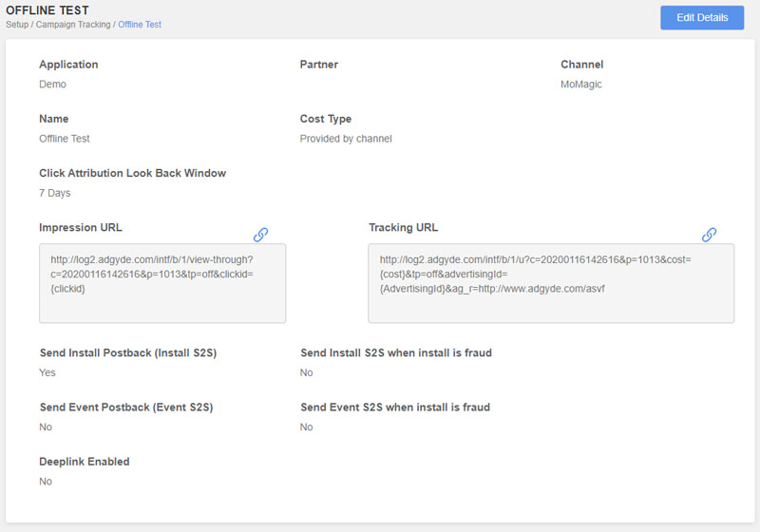Open Offline Test breadcrumb link

tap(140, 25)
